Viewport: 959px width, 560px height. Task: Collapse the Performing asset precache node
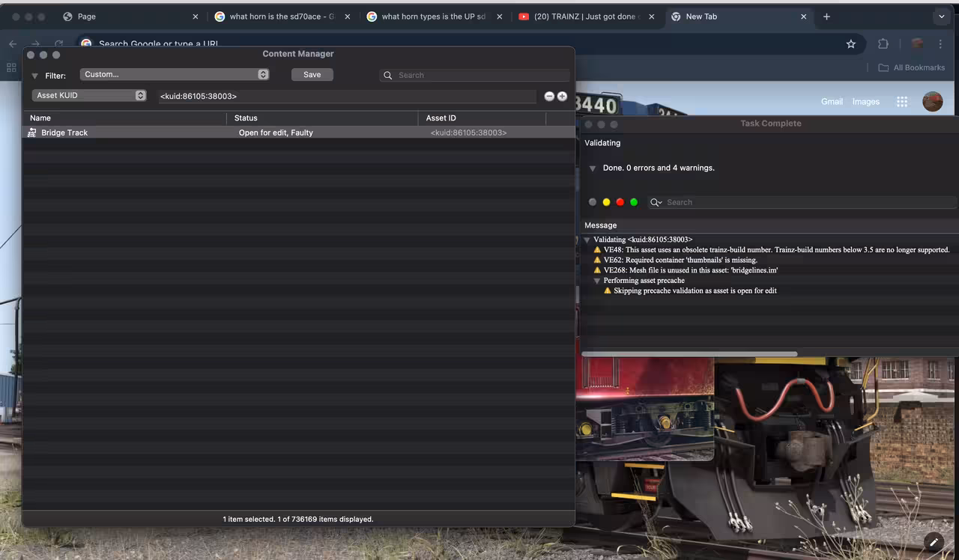tap(597, 281)
